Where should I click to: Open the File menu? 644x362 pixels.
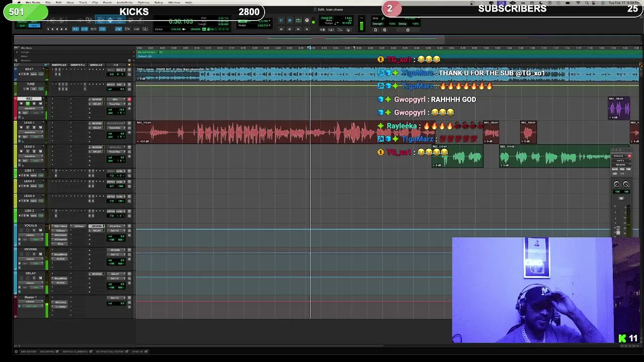(x=48, y=3)
